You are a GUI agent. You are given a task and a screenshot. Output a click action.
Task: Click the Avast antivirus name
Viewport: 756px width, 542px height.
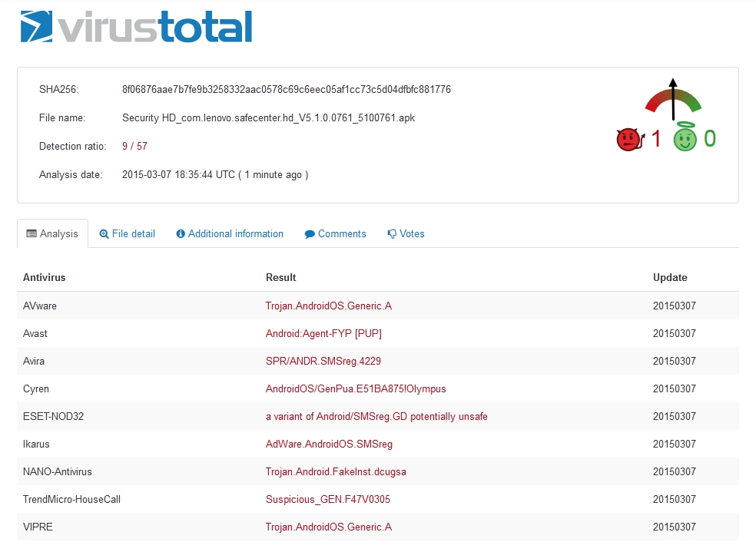pos(35,333)
